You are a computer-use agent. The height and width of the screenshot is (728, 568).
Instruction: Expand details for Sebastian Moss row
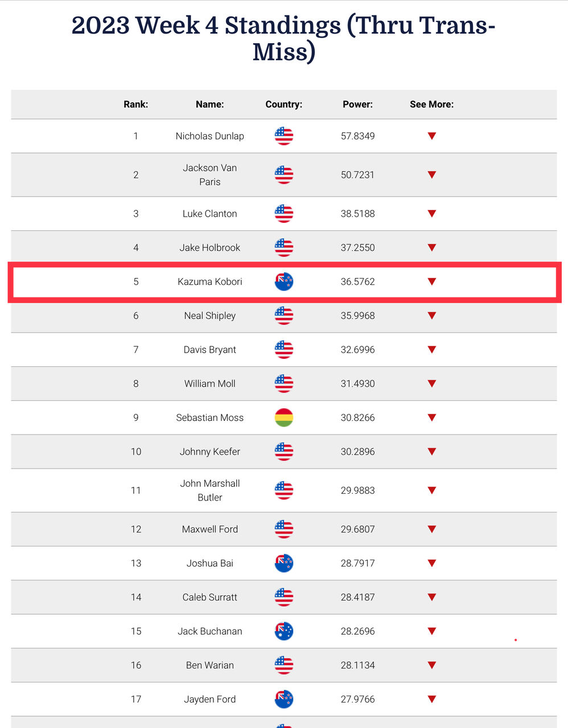(432, 417)
